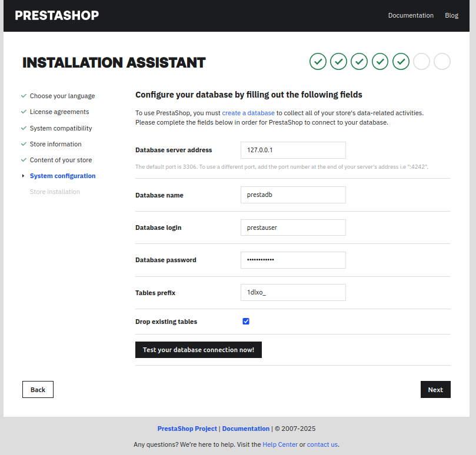Go to License agreements step

coord(59,112)
